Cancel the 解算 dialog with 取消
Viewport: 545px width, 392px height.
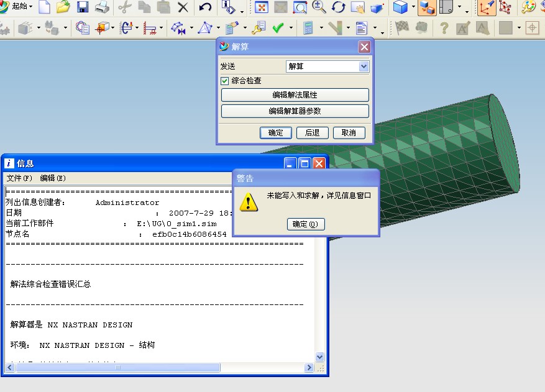click(x=349, y=133)
